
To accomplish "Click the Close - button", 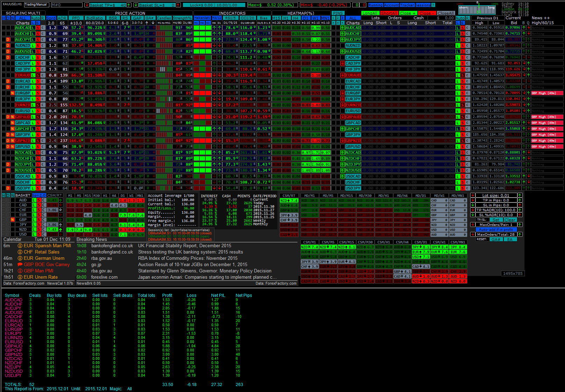I will click(x=426, y=13).
